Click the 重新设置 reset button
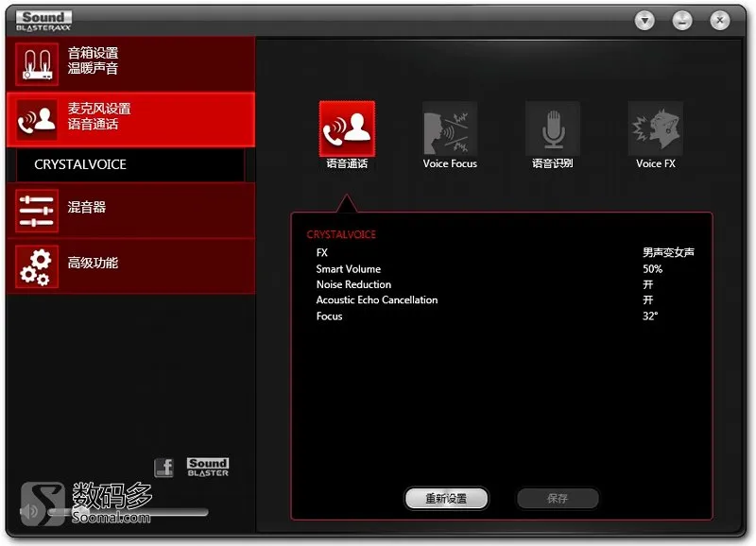Image resolution: width=756 pixels, height=546 pixels. 446,498
